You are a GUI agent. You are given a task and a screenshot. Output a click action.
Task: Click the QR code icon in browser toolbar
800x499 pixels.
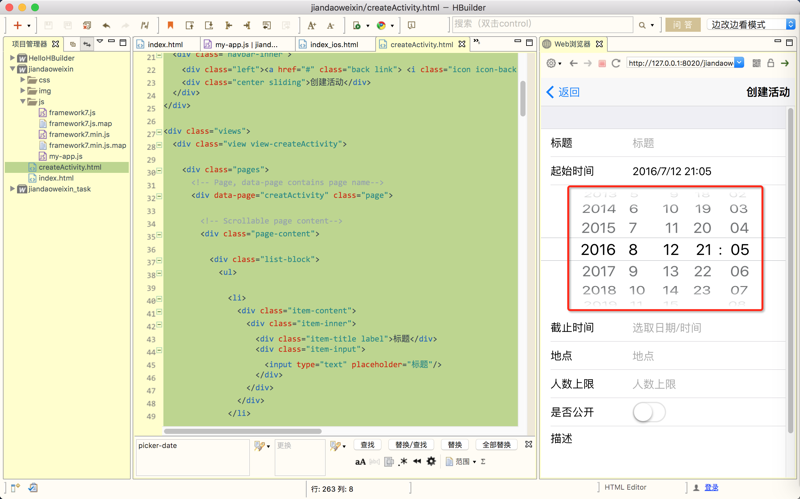(x=757, y=63)
